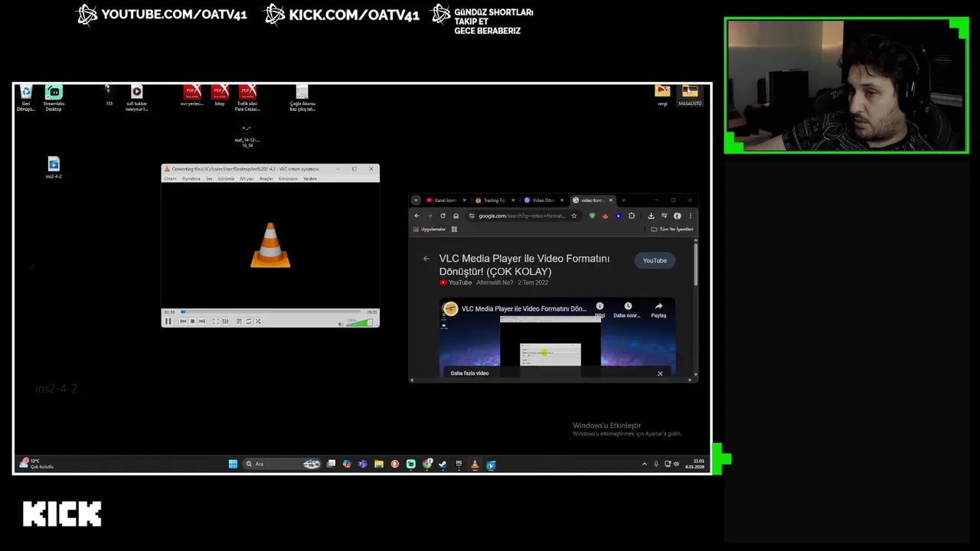
Task: Toggle VLC shuffle mode
Action: (257, 321)
